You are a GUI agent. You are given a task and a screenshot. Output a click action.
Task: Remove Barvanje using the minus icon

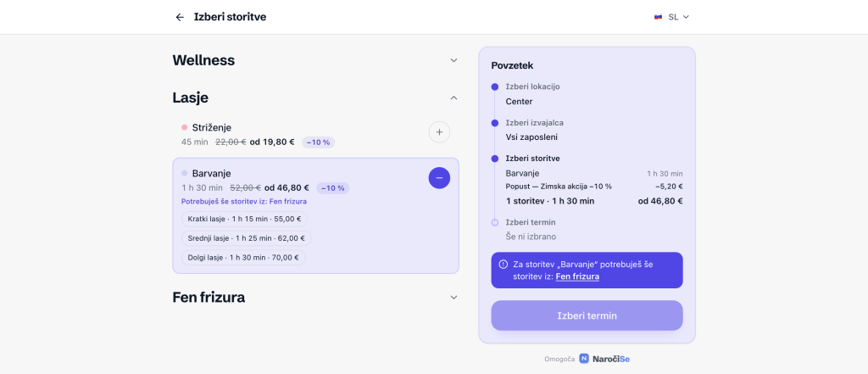440,178
